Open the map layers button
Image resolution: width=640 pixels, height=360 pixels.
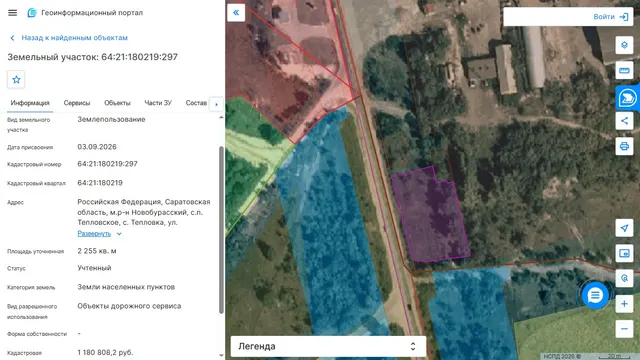tap(624, 45)
